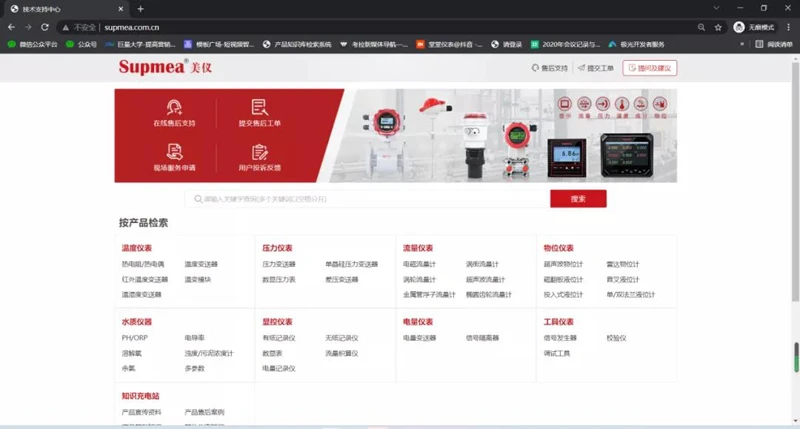
Task: Open the PH/ORP product link
Action: coord(134,339)
